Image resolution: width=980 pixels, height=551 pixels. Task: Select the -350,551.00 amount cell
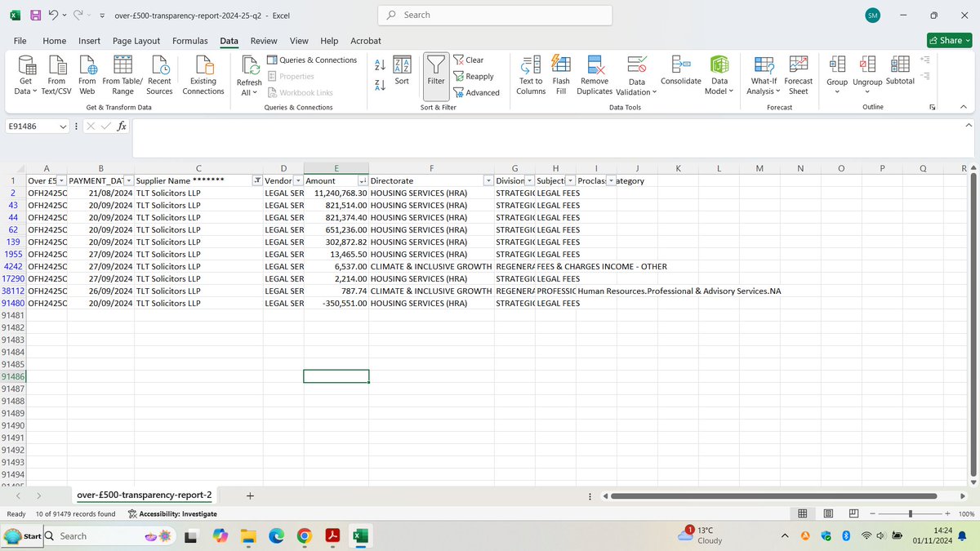336,303
